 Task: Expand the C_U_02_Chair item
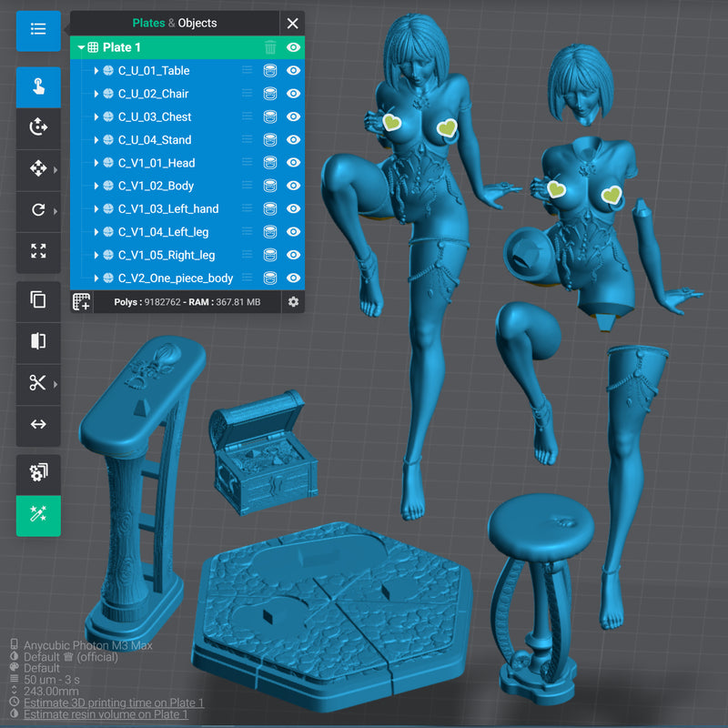[x=96, y=94]
